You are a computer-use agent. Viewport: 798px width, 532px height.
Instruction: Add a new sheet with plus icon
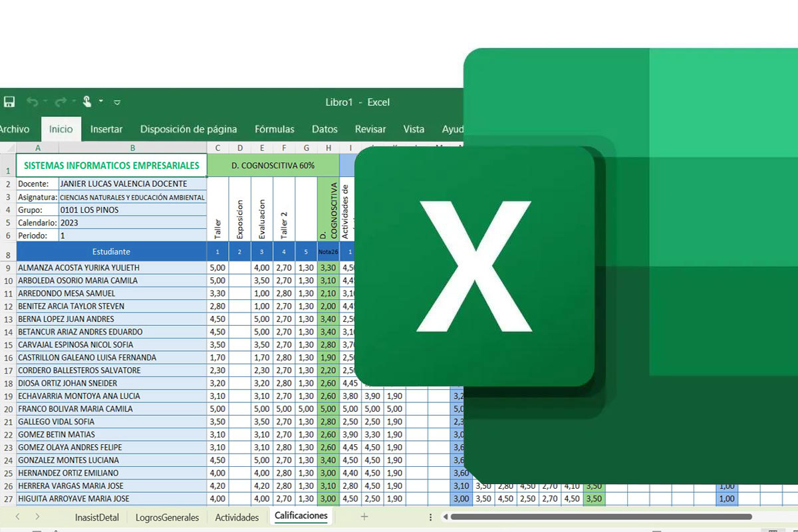(364, 517)
